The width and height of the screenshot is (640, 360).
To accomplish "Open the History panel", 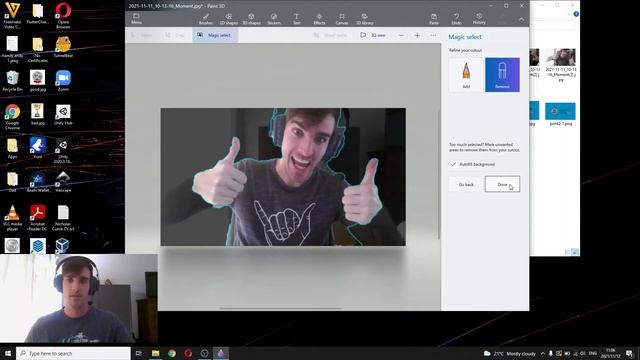I will (479, 19).
